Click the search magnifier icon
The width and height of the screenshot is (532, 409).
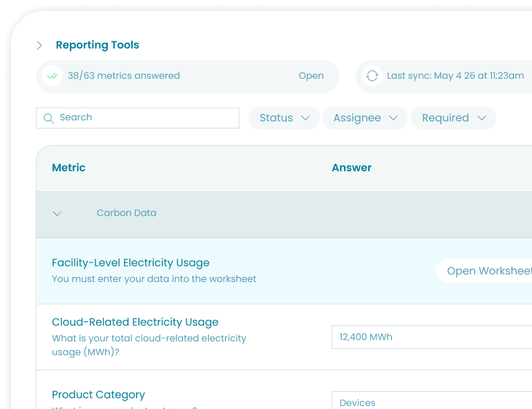click(48, 118)
